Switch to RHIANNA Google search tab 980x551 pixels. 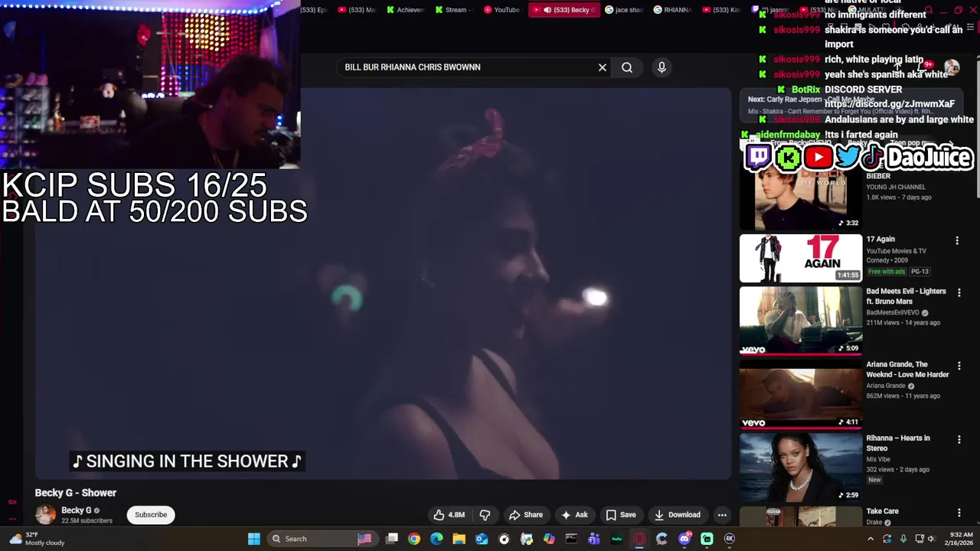[673, 10]
